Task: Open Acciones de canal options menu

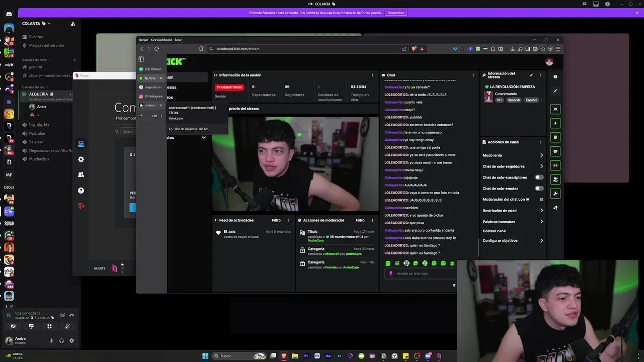Action: (540, 142)
